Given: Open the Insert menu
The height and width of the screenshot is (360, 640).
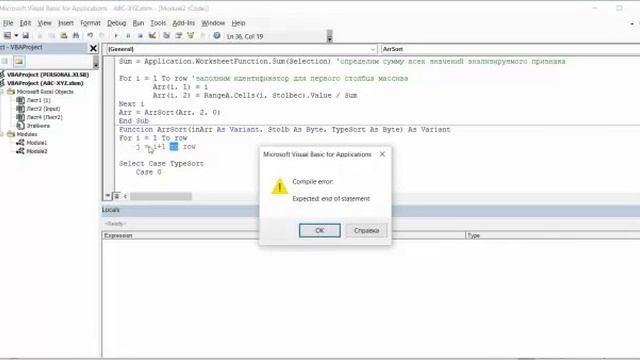Looking at the screenshot, I should [66, 23].
